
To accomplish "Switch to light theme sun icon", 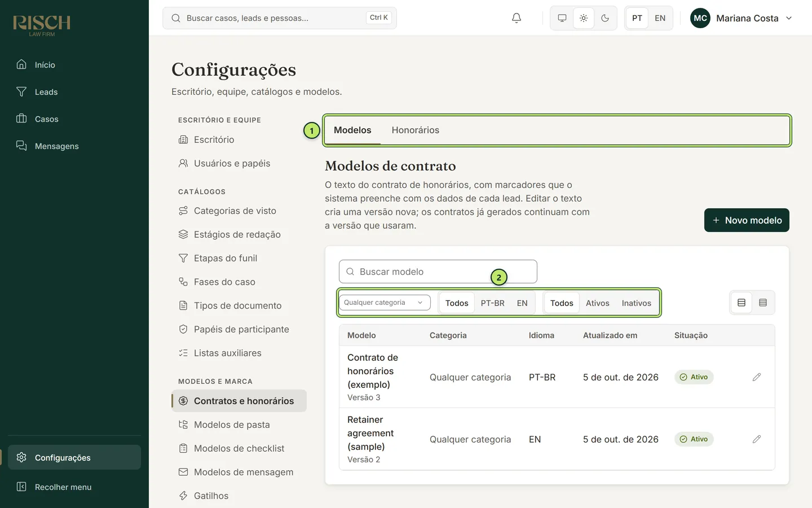I will [x=584, y=18].
